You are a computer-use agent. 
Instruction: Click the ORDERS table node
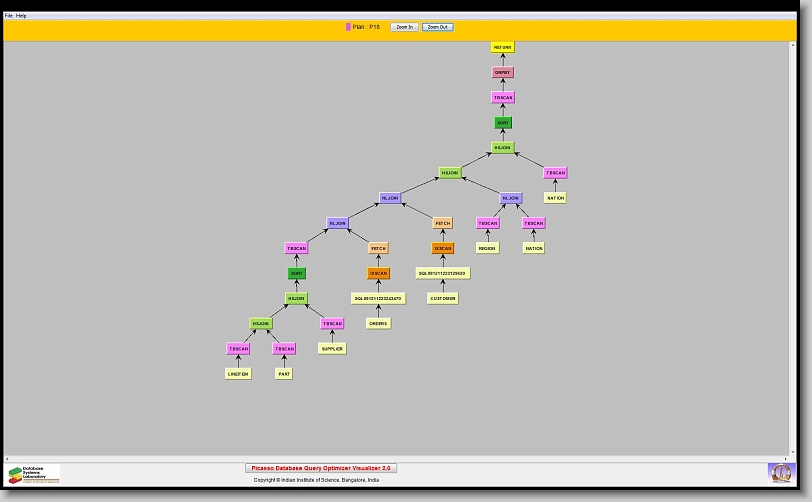(378, 323)
